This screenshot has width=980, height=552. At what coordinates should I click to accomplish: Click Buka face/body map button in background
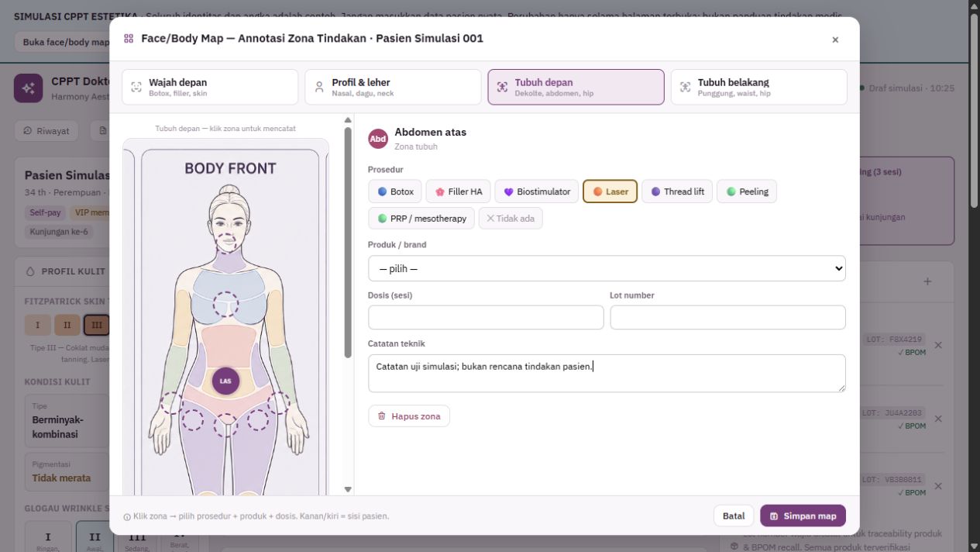coord(65,42)
